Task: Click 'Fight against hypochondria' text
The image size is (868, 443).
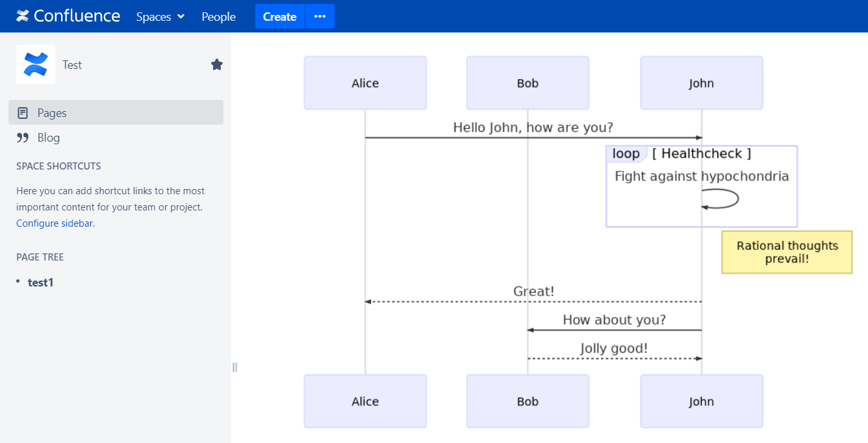Action: (702, 176)
